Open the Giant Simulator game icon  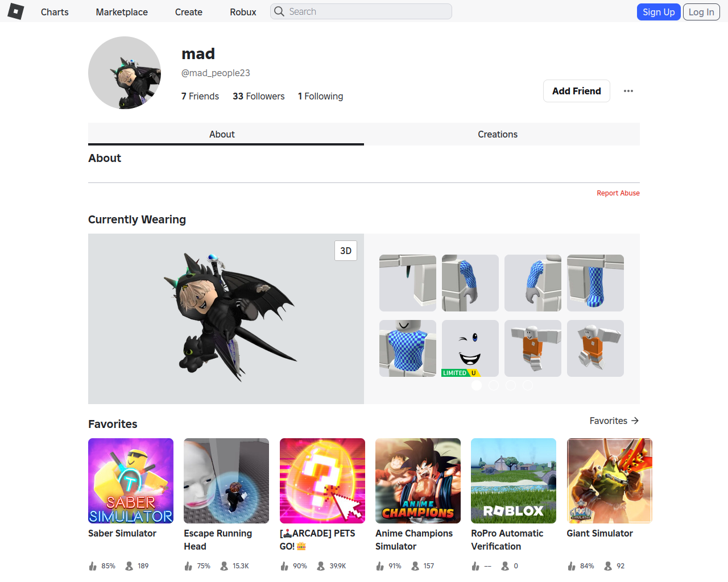[x=610, y=481]
